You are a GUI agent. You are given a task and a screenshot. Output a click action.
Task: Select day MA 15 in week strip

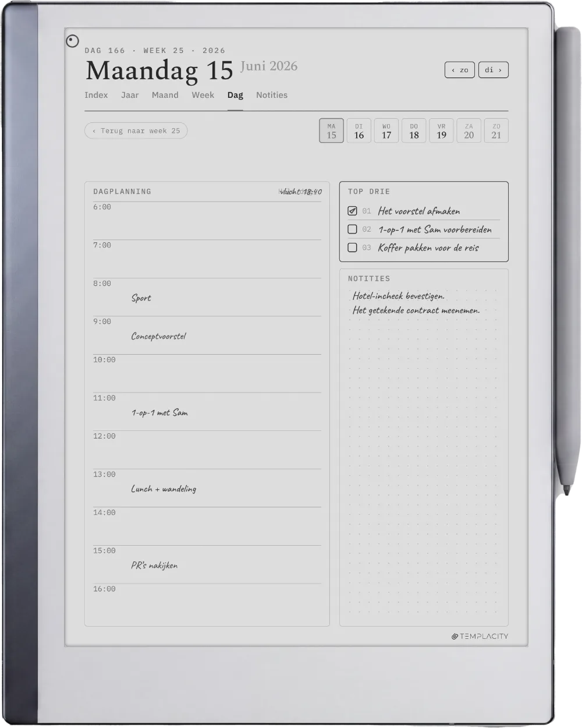(331, 130)
